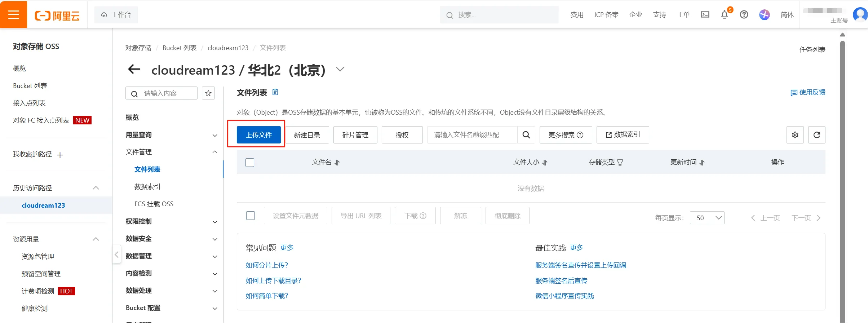Open 任务列表 link
Viewport: 868px width, 323px height.
812,49
